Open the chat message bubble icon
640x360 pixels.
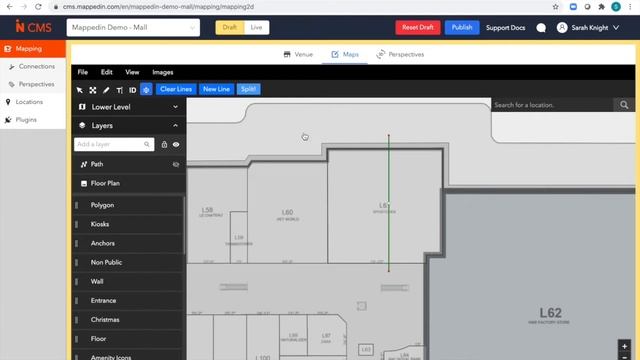point(541,28)
